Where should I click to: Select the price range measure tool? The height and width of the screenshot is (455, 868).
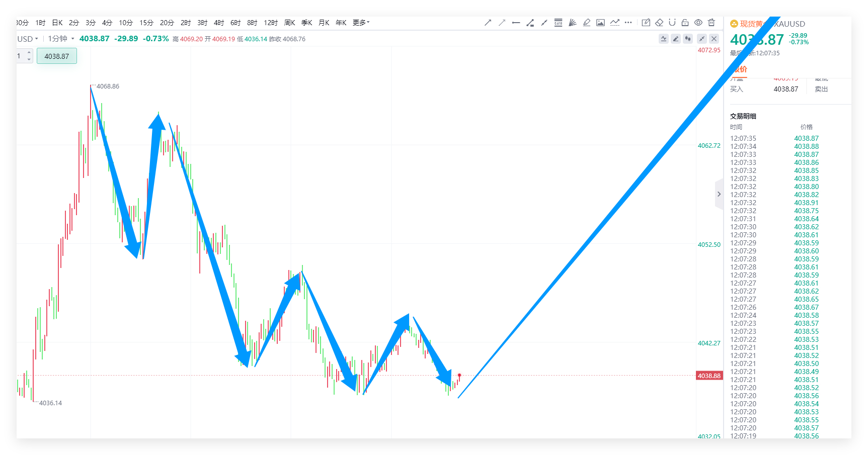(530, 23)
